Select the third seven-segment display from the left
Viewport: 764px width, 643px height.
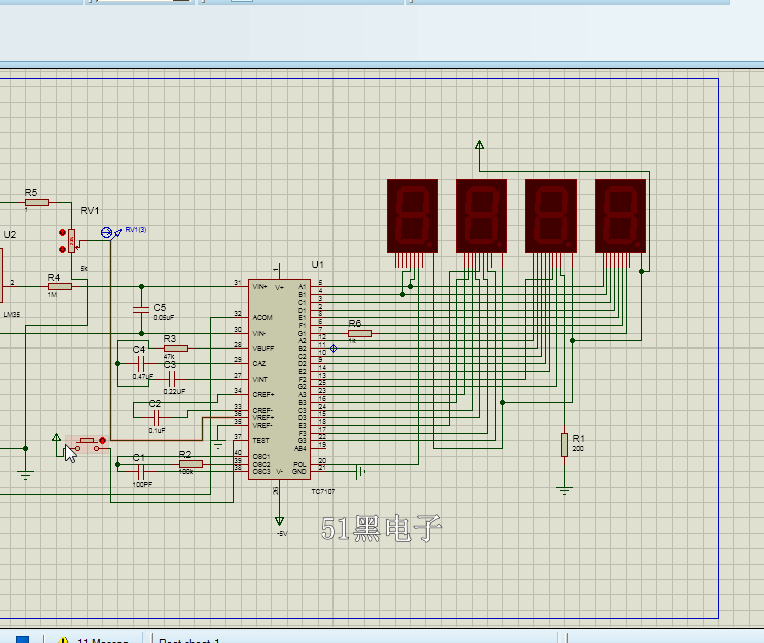point(551,216)
